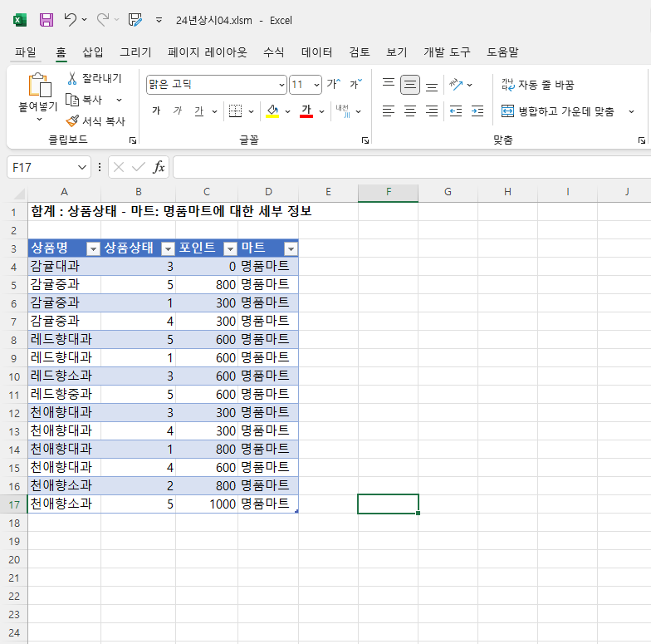Click the increase indent icon
The image size is (651, 644).
477,111
